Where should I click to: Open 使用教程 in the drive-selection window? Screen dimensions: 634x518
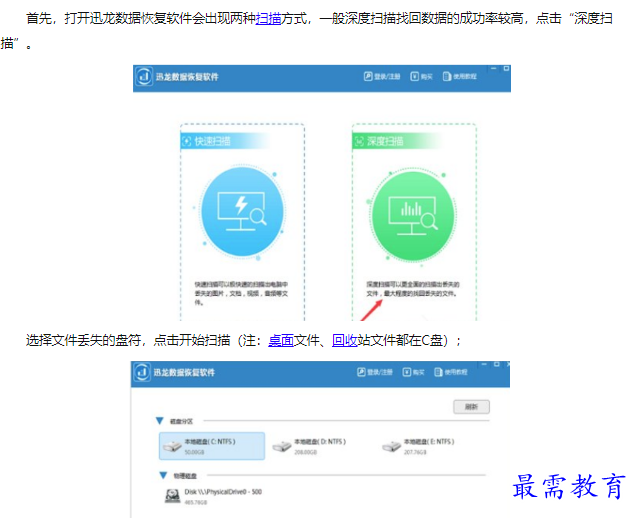[x=451, y=372]
